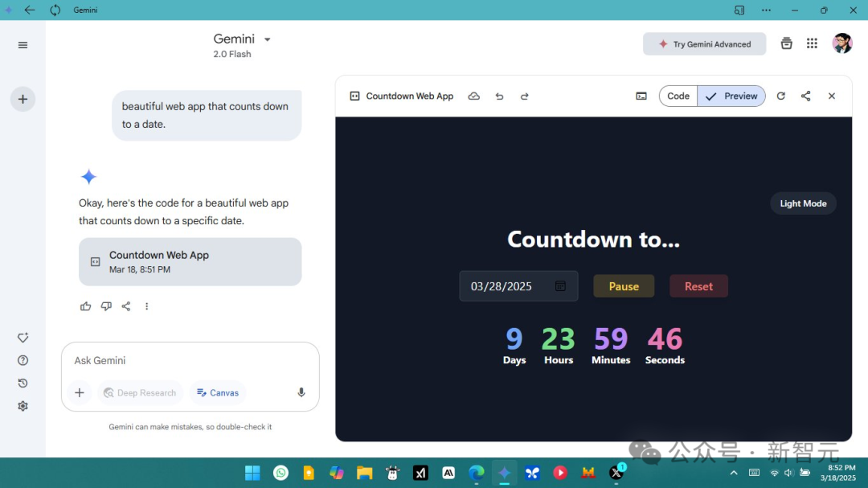Open Help icon in sidebar
This screenshot has height=488, width=868.
pyautogui.click(x=23, y=360)
